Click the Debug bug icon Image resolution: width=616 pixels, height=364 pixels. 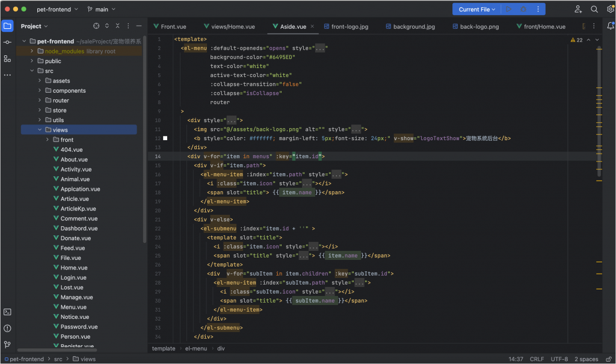(523, 9)
